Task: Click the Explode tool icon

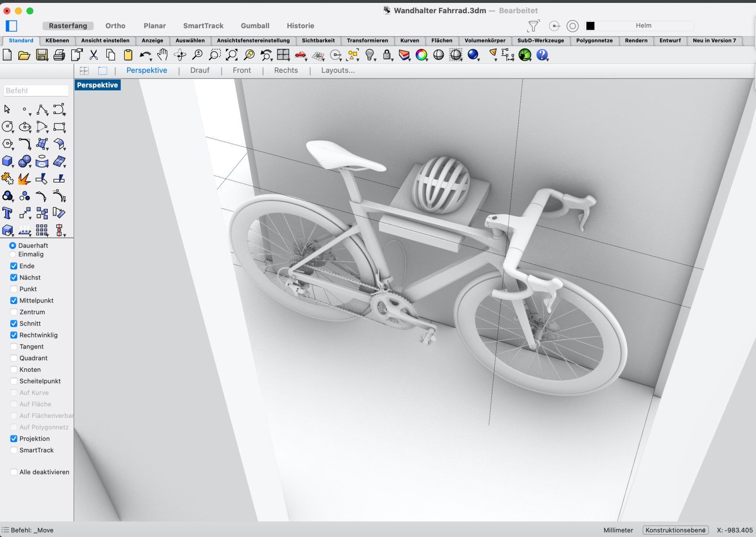Action: 25,179
